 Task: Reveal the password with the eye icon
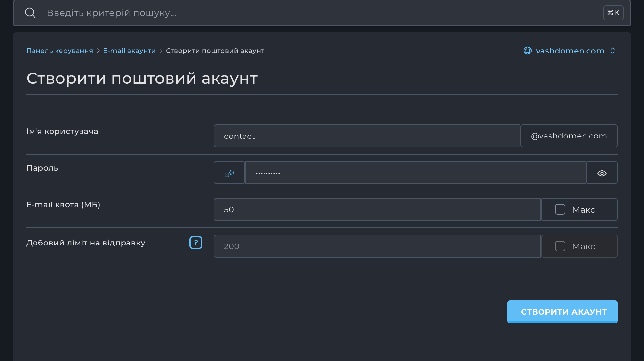pos(602,172)
